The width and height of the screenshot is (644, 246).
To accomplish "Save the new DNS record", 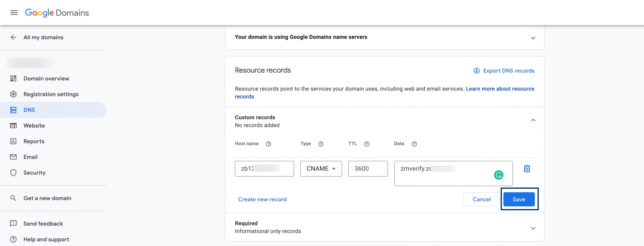I will 519,199.
